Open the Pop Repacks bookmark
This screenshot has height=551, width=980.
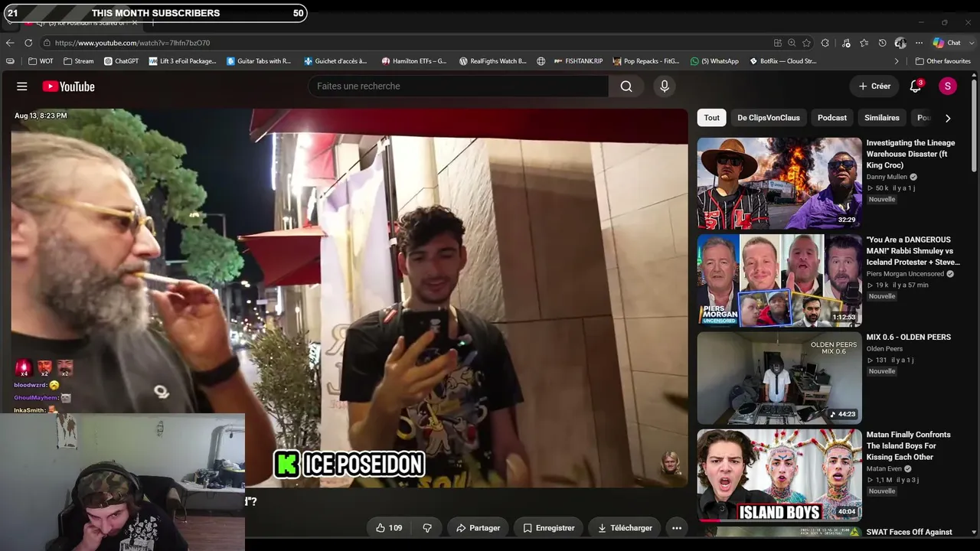point(647,61)
